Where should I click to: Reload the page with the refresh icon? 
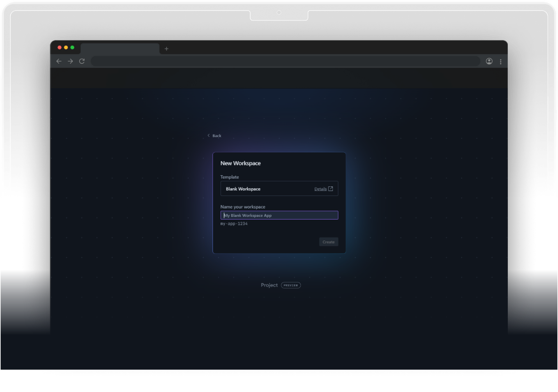coord(82,61)
